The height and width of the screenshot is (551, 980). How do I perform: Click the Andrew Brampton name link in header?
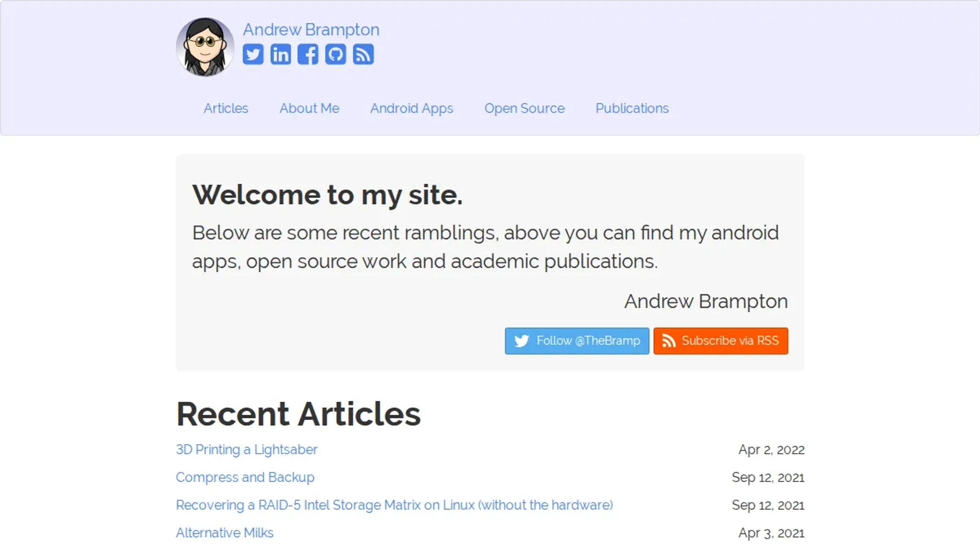point(311,30)
